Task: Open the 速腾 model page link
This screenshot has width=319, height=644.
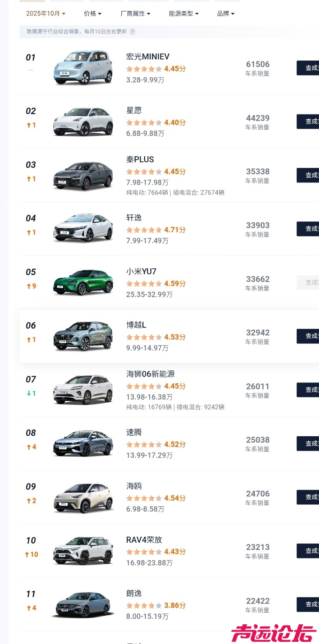Action: (134, 432)
